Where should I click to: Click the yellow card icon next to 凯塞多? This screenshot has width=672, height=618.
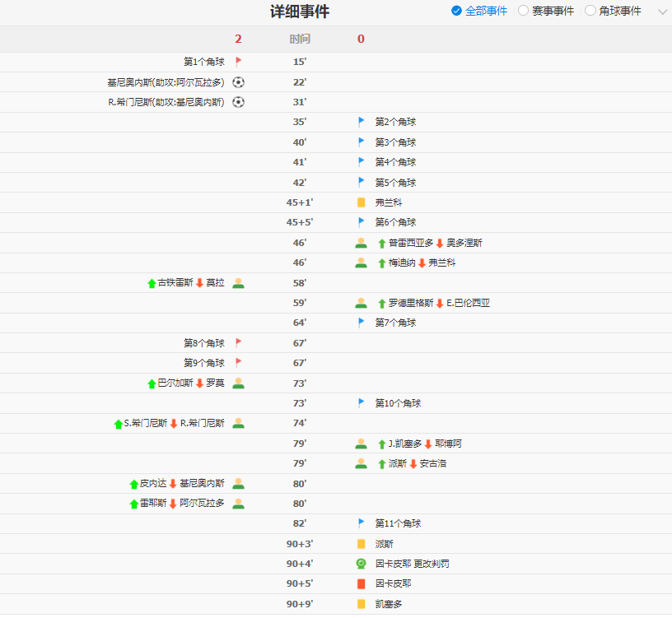361,604
